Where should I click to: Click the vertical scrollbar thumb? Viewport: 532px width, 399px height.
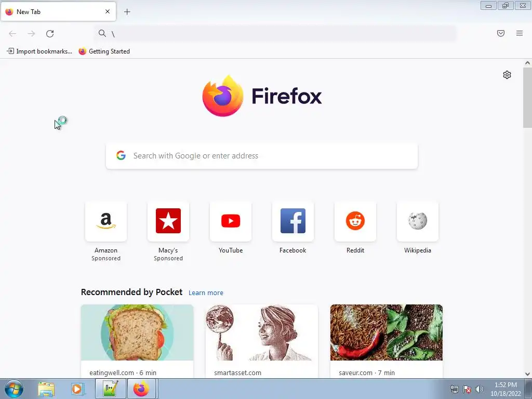[527, 98]
